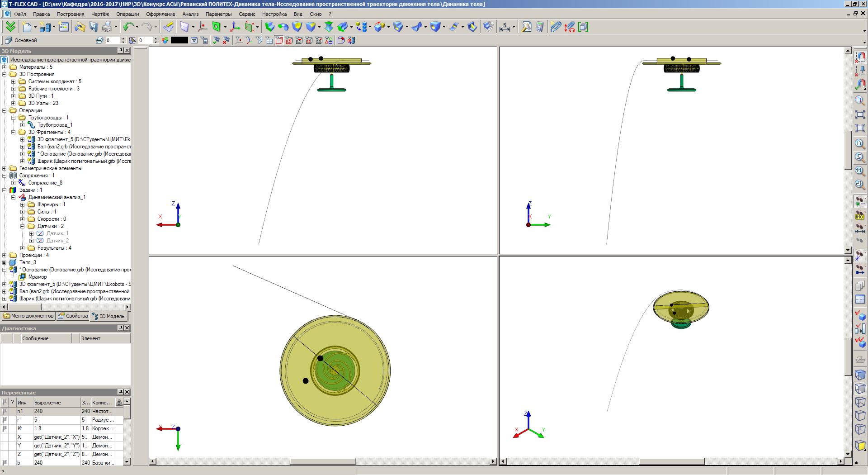Select the Extrusion operation icon
Viewport: 868px width, 475px height.
269,27
